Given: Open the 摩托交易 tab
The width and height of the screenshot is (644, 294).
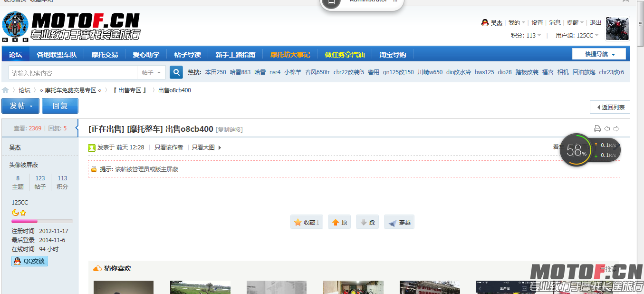Looking at the screenshot, I should (x=105, y=54).
